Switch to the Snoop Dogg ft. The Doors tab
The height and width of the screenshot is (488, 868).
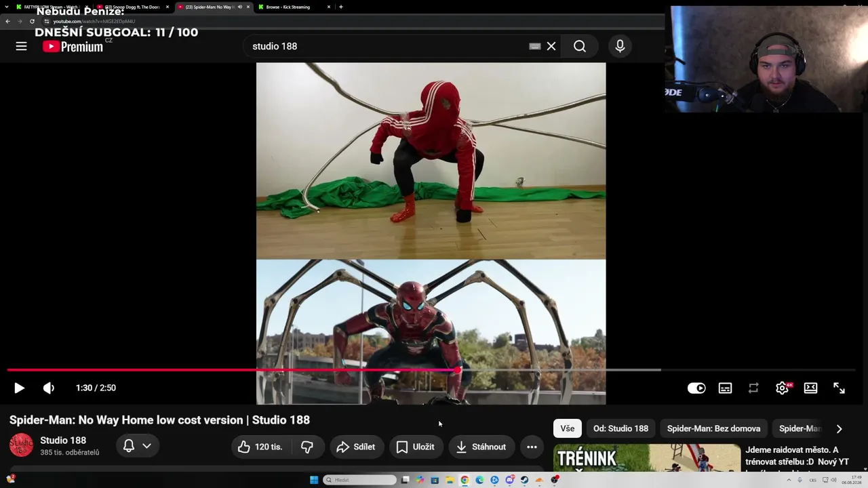132,7
